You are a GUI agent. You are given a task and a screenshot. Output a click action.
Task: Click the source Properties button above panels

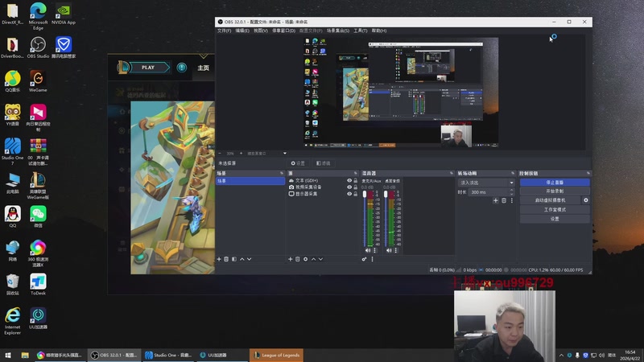(298, 163)
